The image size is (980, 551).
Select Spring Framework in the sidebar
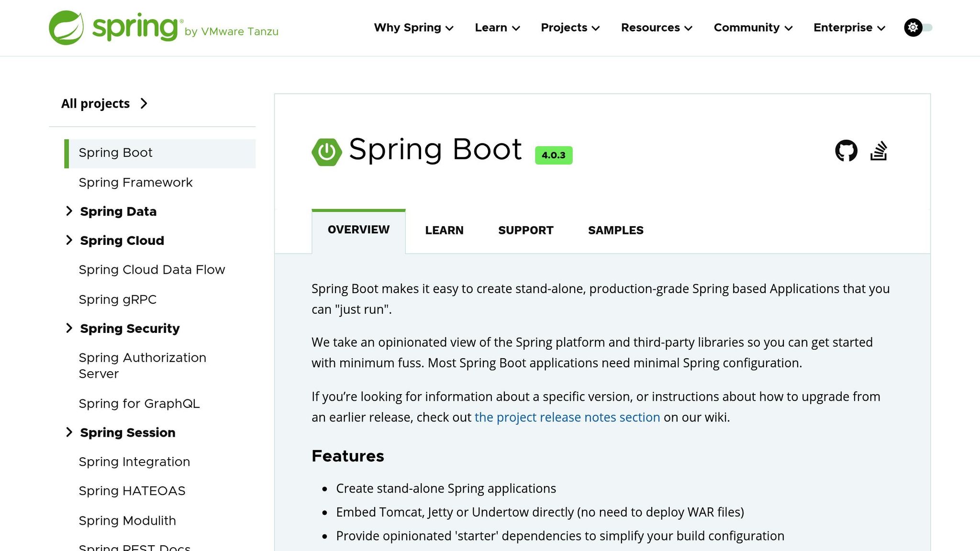135,182
